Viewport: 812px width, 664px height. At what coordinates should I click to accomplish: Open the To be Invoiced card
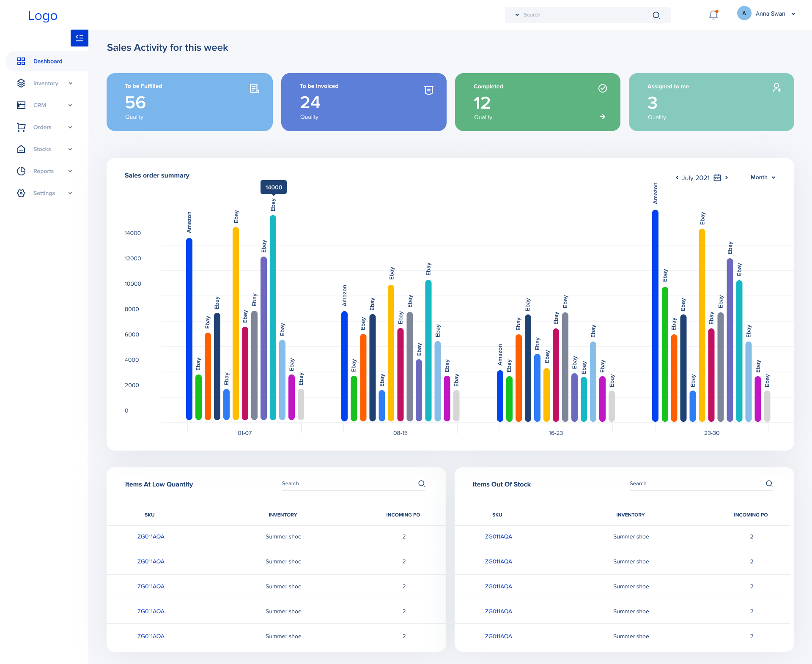click(364, 102)
